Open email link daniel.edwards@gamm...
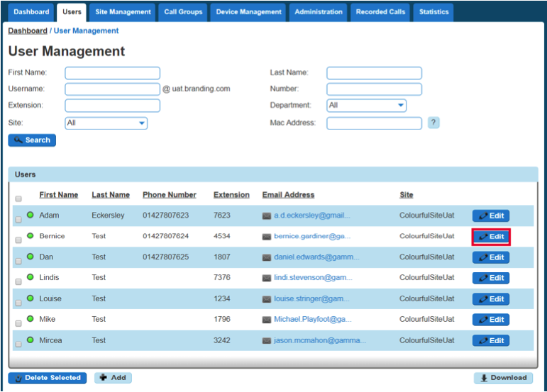The width and height of the screenshot is (547, 392). click(x=316, y=257)
